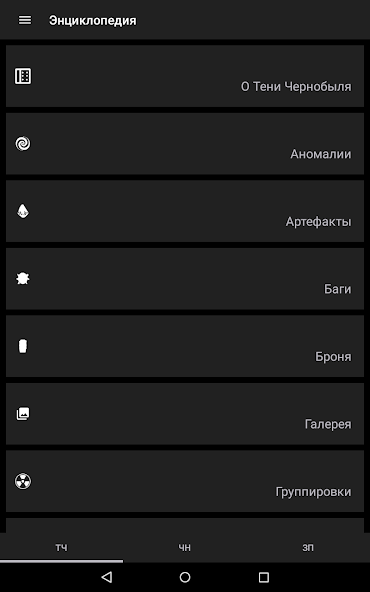Tap the radiation symbol icon

(x=23, y=481)
